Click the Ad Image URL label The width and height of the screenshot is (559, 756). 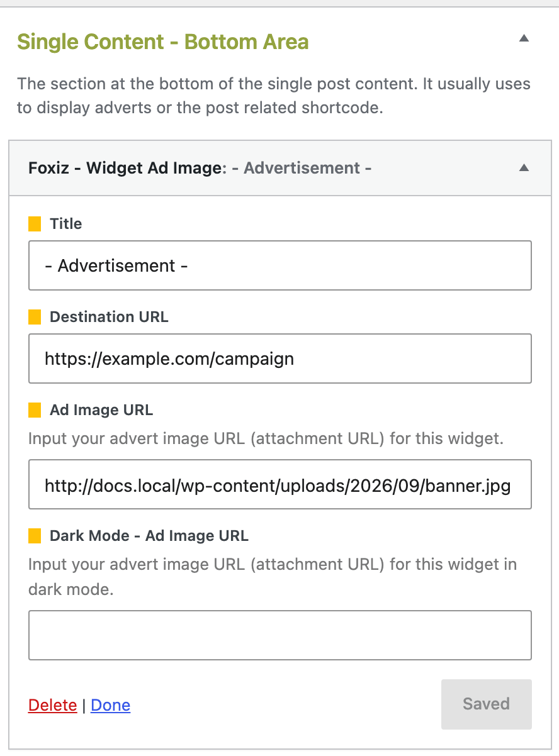pos(101,410)
